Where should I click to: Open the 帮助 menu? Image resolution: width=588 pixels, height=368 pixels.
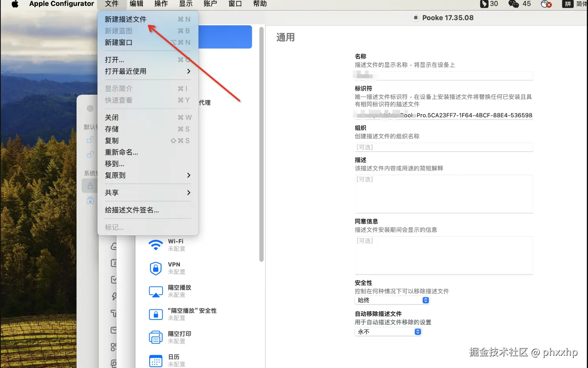pyautogui.click(x=260, y=4)
